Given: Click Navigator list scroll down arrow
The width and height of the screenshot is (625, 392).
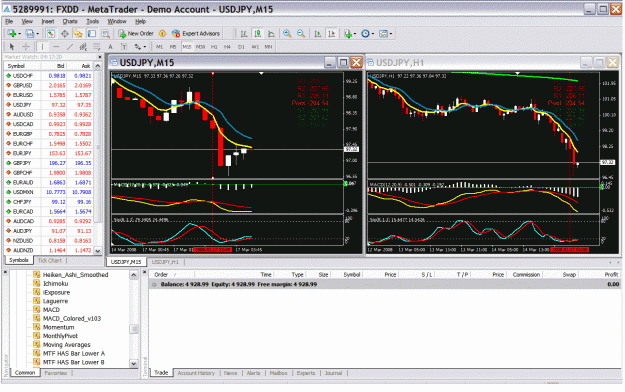Looking at the screenshot, I should tap(134, 363).
